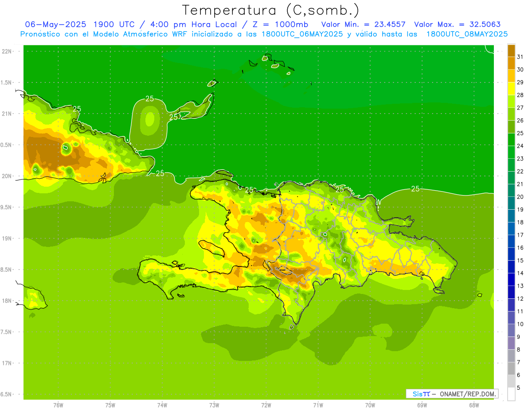Click the '76W' longitude axis label

click(x=58, y=405)
